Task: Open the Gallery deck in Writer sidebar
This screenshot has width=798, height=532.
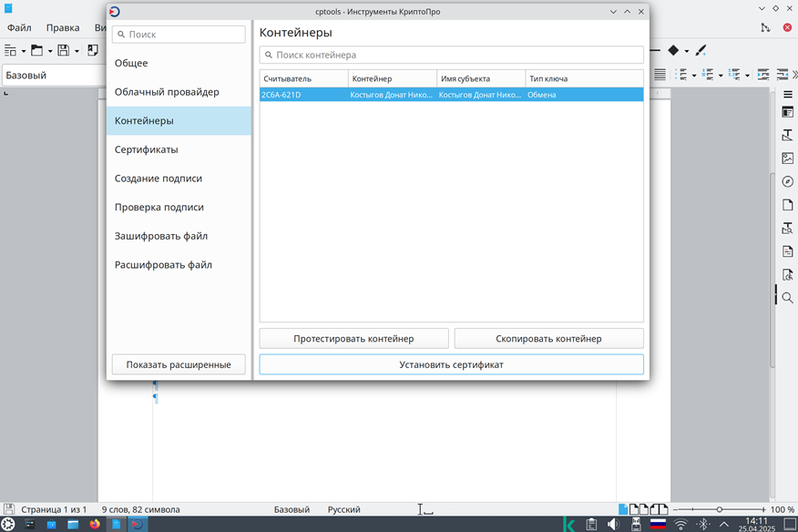Action: [x=788, y=159]
